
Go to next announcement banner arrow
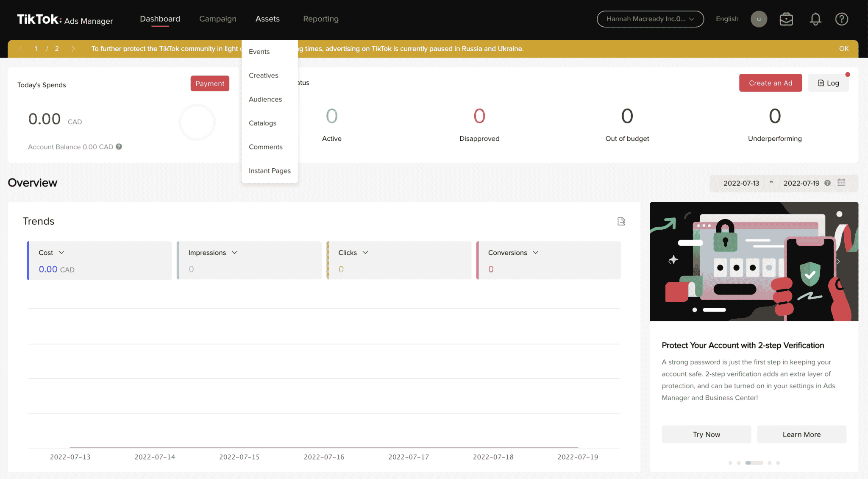coord(73,49)
